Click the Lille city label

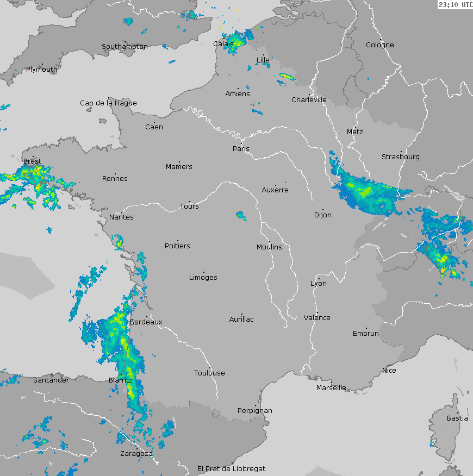click(x=263, y=60)
